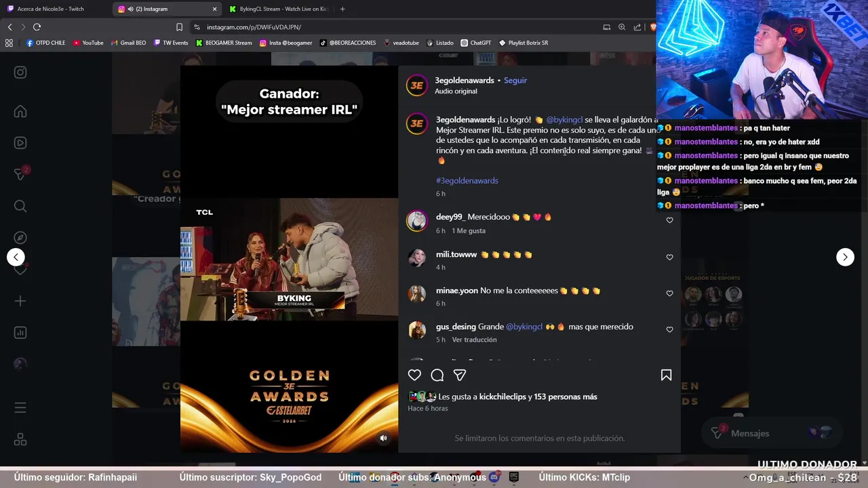View 153 personas más who liked
The width and height of the screenshot is (868, 488).
click(x=566, y=396)
